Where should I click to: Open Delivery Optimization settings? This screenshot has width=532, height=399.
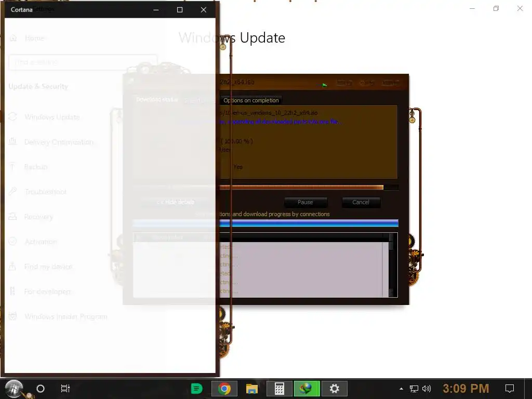[59, 142]
